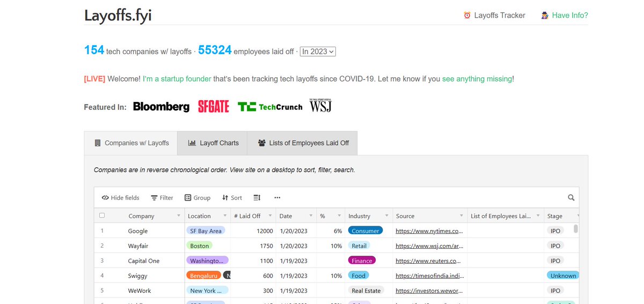Open the Company column dropdown arrow

tap(179, 216)
